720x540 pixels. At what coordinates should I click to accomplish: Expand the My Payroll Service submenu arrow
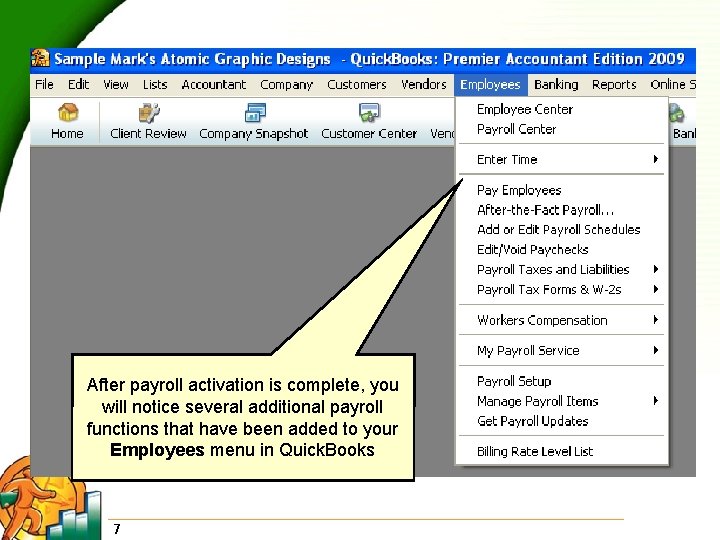pyautogui.click(x=656, y=350)
